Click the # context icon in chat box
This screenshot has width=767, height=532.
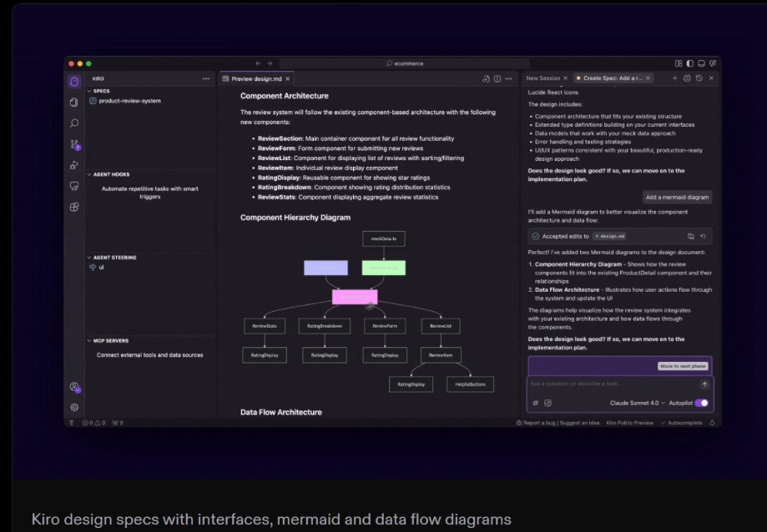click(535, 403)
